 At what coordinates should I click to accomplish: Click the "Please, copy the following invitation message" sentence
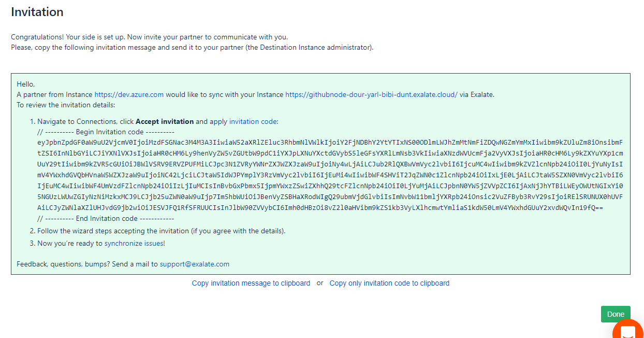point(192,47)
